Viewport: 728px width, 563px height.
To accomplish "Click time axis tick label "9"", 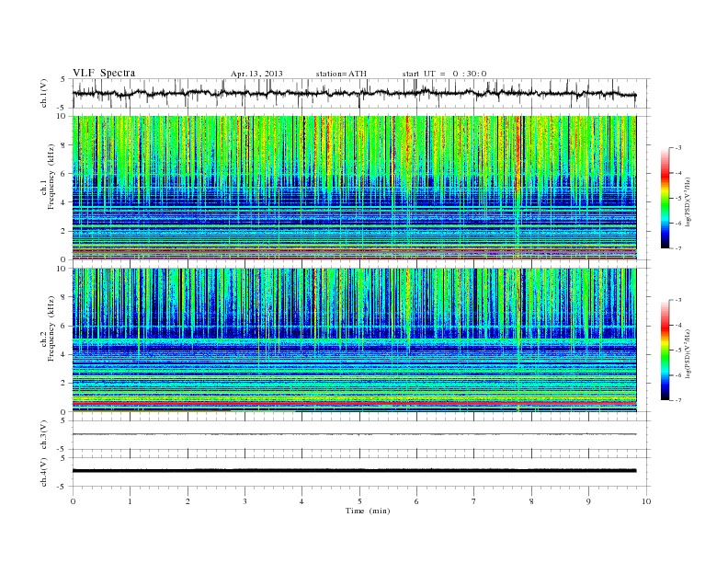I will pos(588,501).
